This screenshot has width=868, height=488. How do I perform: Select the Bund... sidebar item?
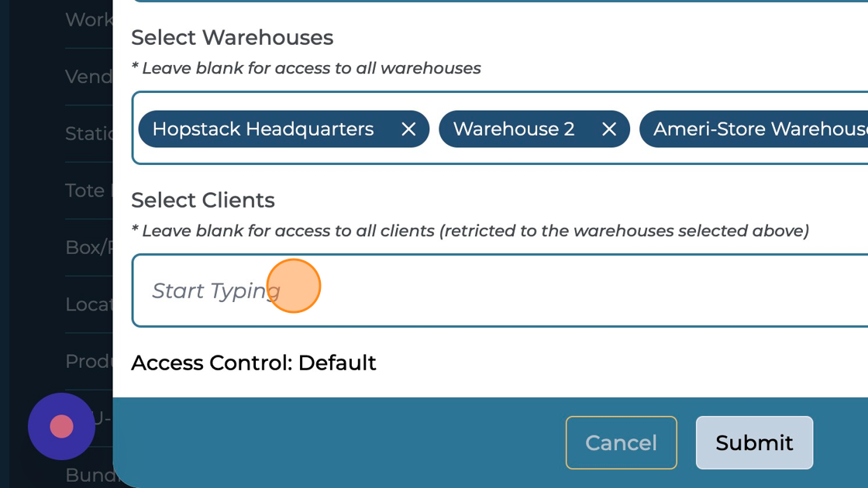coord(88,475)
